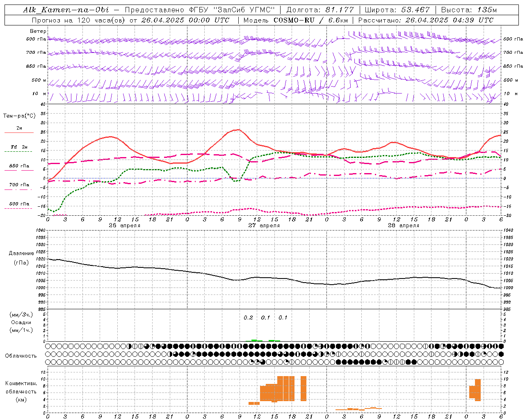
Task: Click the "Облачность" cloud cover label
Action: coord(21,356)
